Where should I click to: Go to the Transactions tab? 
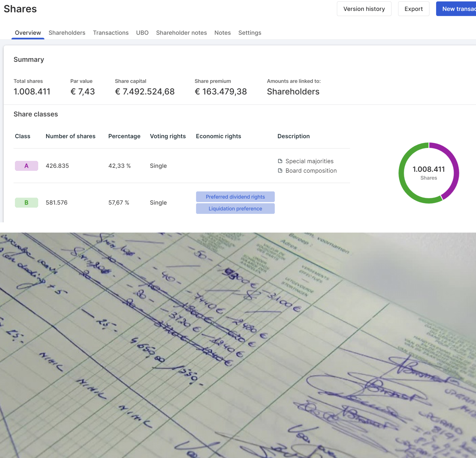[x=111, y=33]
